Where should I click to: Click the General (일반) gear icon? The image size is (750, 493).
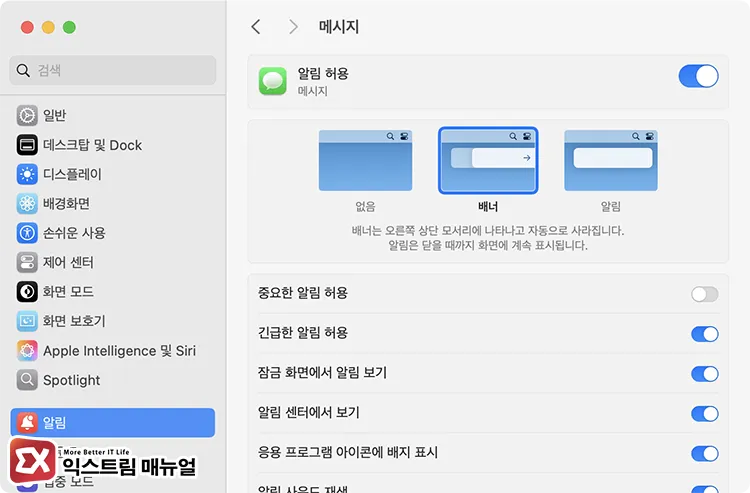(27, 116)
